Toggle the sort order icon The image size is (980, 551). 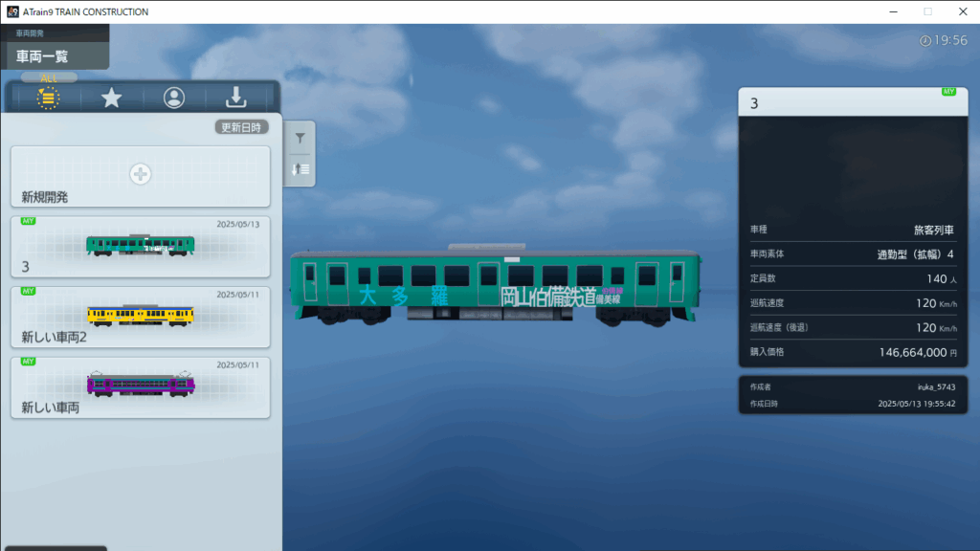point(300,169)
